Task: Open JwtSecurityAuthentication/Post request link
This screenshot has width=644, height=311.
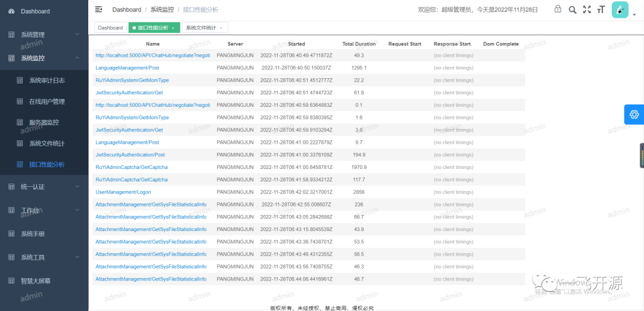Action: (x=130, y=155)
